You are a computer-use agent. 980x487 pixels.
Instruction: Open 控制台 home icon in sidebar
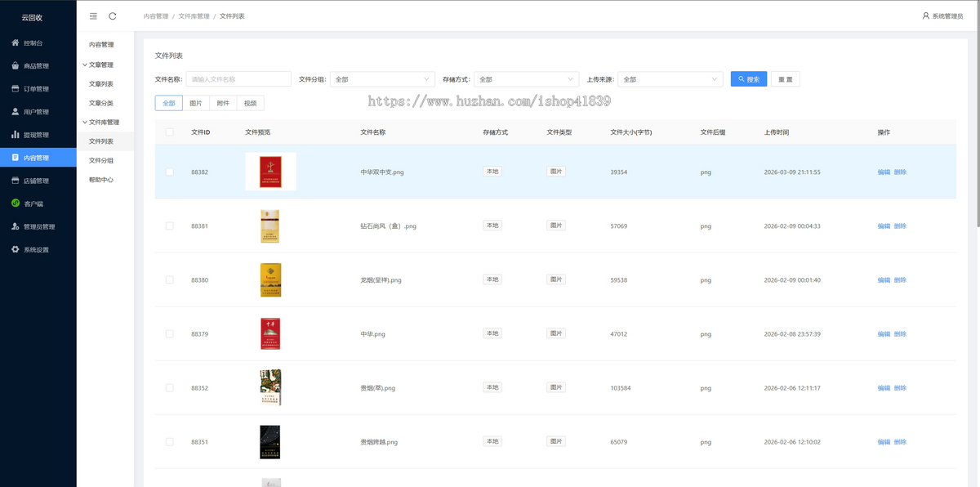click(x=16, y=42)
